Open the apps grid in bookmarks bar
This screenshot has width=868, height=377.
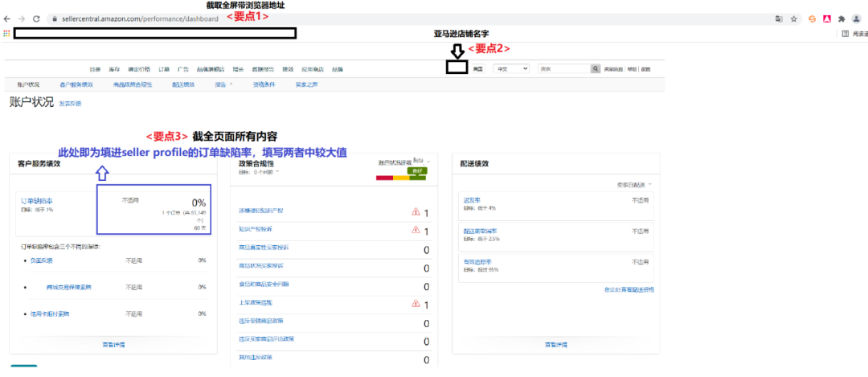pos(7,33)
